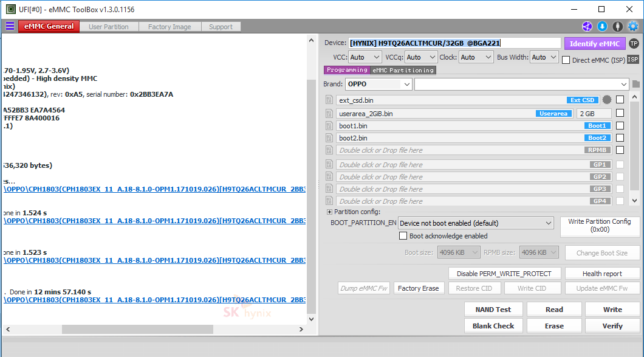The image size is (644, 357).
Task: Click file icon for boot1.bin row
Action: click(x=329, y=126)
